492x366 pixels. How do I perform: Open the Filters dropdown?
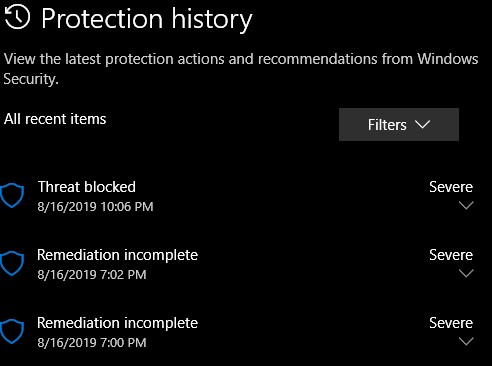pyautogui.click(x=399, y=124)
